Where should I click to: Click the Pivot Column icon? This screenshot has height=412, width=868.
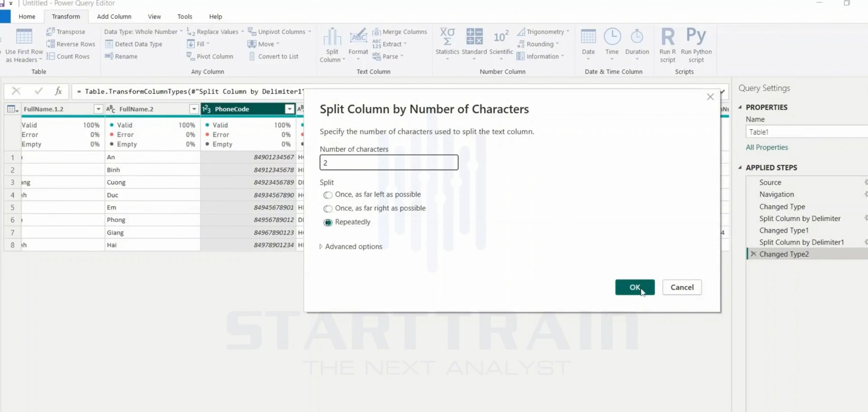[191, 56]
